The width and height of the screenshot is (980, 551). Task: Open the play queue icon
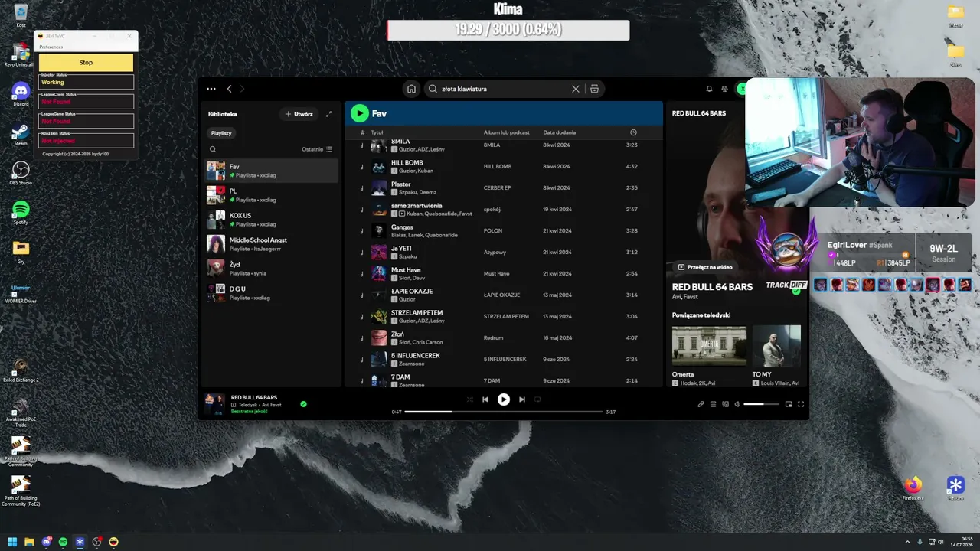pyautogui.click(x=713, y=404)
